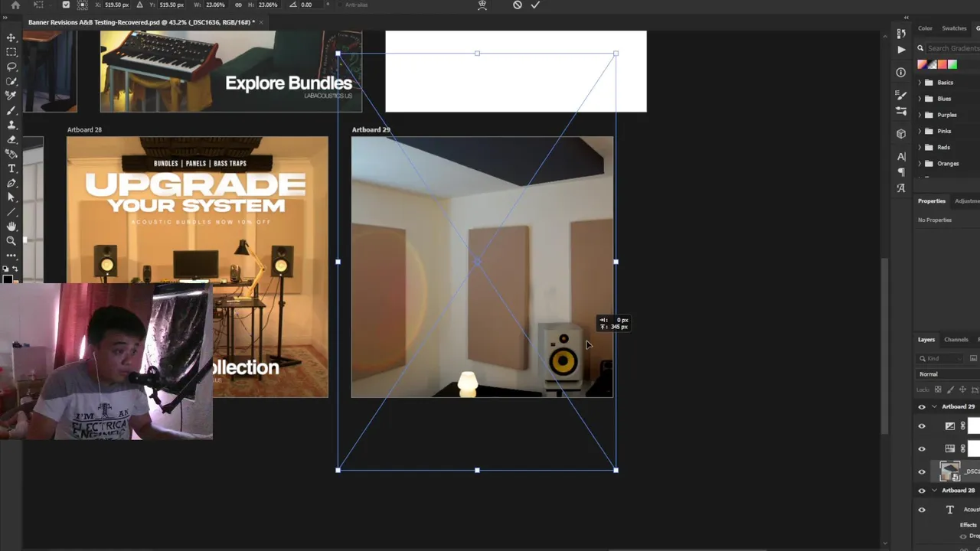Image resolution: width=980 pixels, height=551 pixels.
Task: Close the Banner Revisions document tab
Action: pos(261,22)
